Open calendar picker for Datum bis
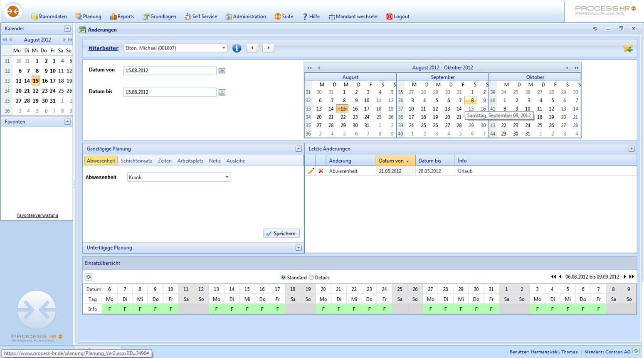 tap(222, 92)
